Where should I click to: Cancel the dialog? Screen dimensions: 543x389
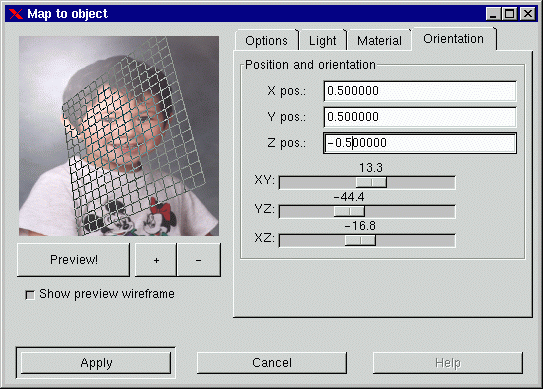[x=272, y=363]
